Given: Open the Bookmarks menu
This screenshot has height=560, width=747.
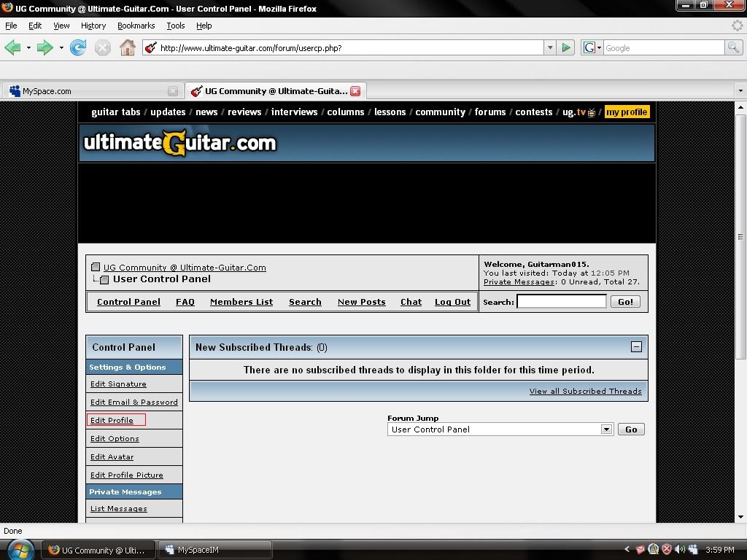Looking at the screenshot, I should coord(136,26).
